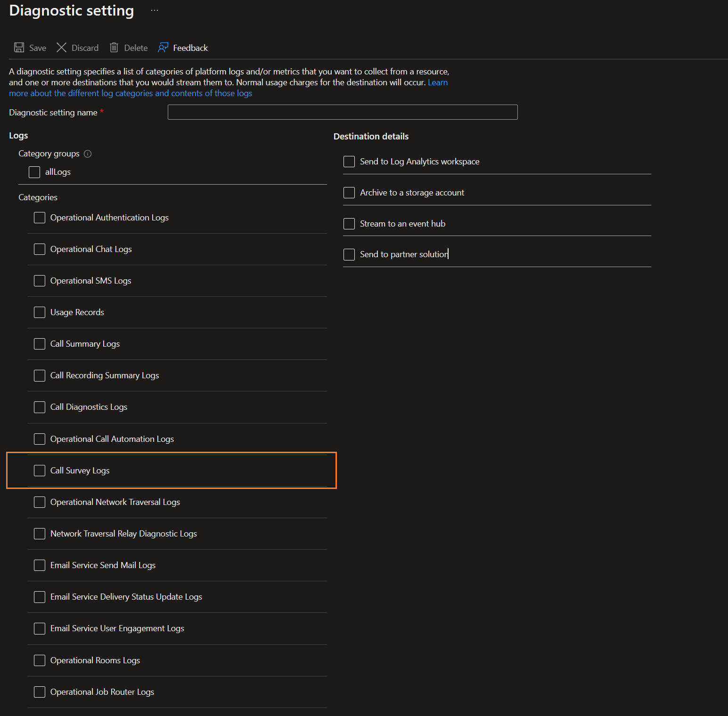Select the Usage Records checkbox
The image size is (728, 716).
pos(40,312)
